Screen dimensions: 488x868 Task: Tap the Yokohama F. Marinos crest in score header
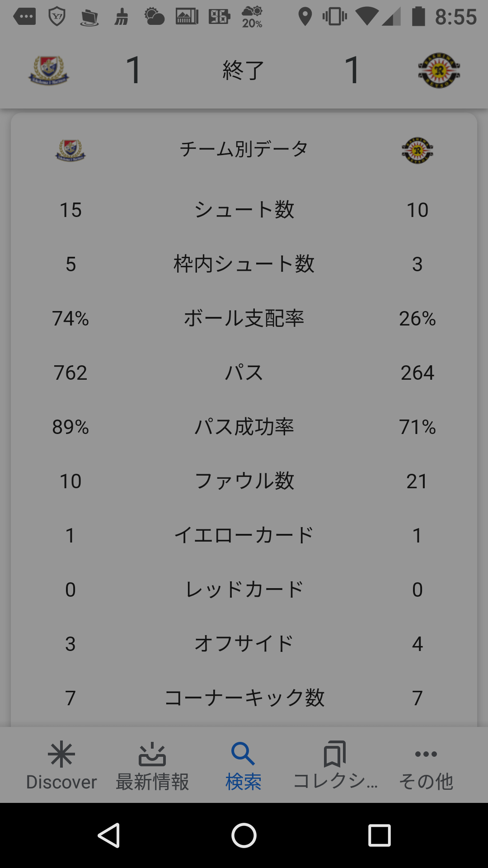[49, 71]
